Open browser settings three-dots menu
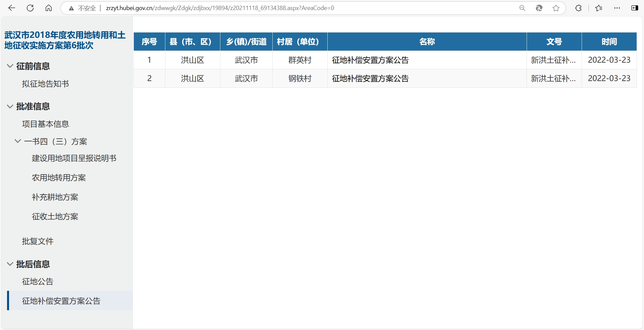This screenshot has width=644, height=330. coord(617,8)
